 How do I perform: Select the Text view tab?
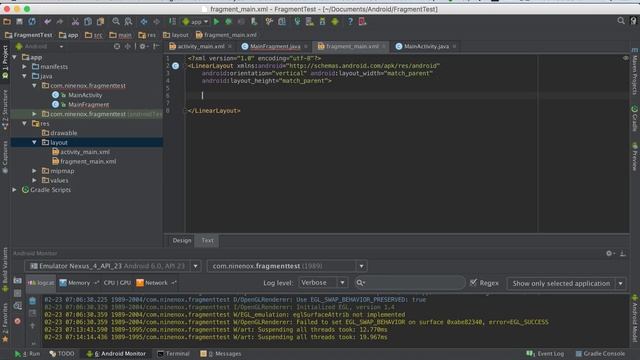coord(207,240)
